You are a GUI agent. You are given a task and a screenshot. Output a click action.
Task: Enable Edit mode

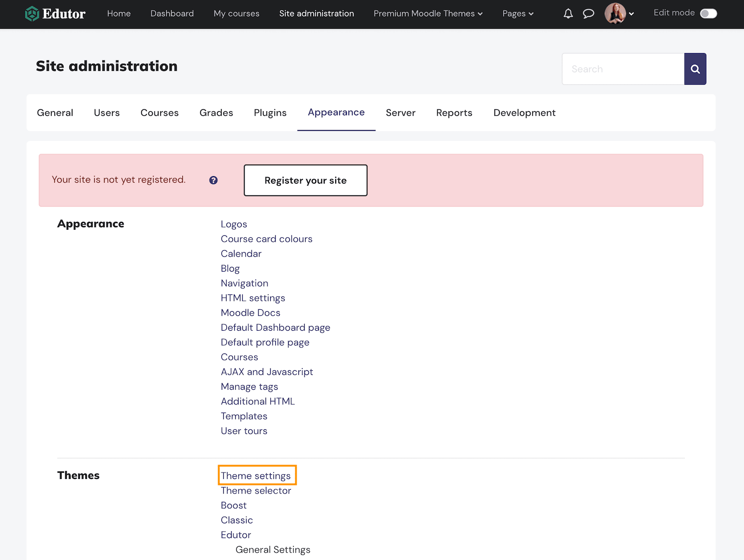click(708, 13)
